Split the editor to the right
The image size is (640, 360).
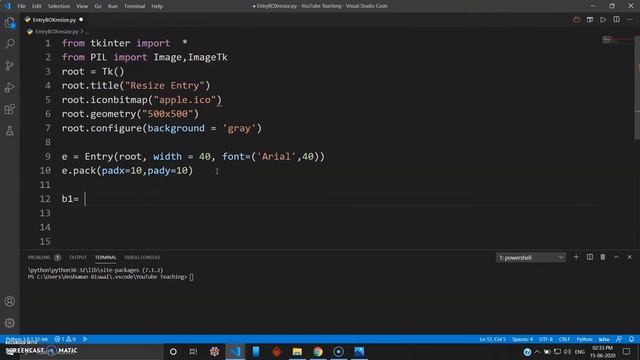[x=616, y=20]
